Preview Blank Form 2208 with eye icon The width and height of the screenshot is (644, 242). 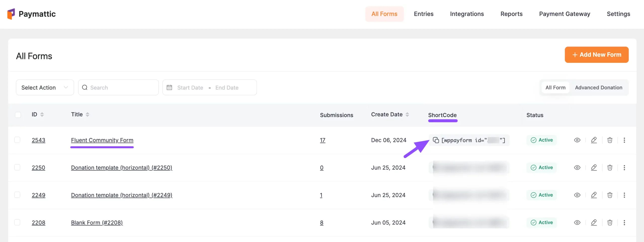[x=577, y=222]
